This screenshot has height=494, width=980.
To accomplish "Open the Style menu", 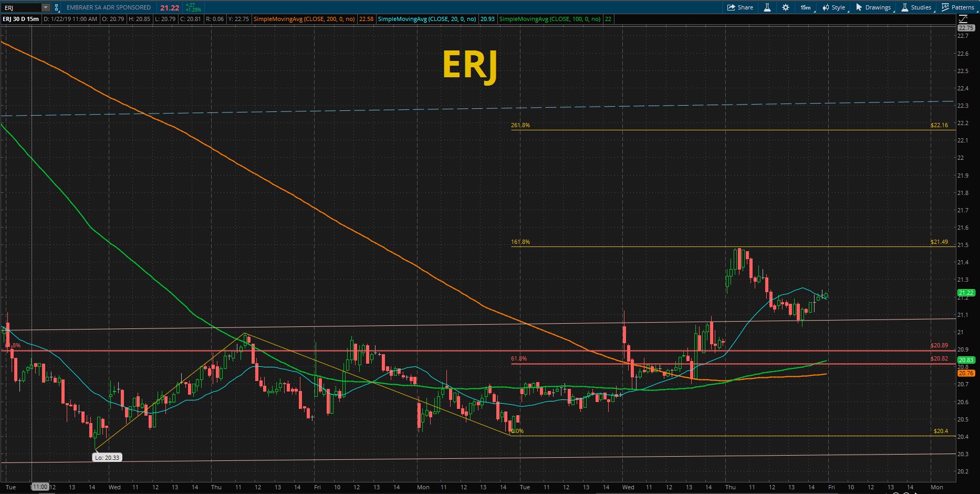I will [833, 7].
